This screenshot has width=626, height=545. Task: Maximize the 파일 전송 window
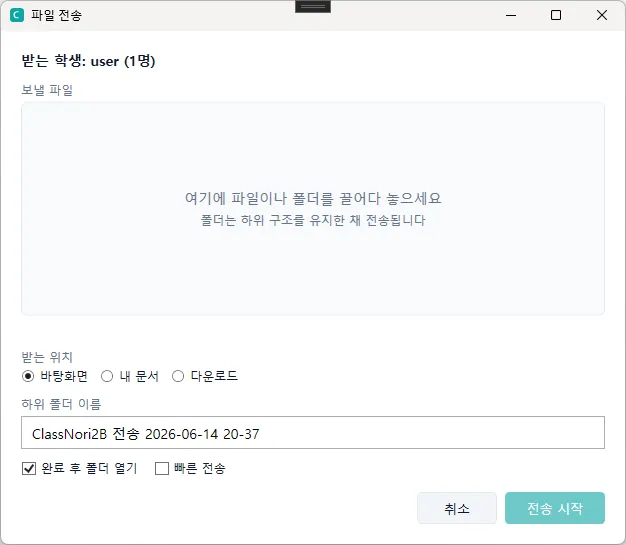pyautogui.click(x=556, y=15)
